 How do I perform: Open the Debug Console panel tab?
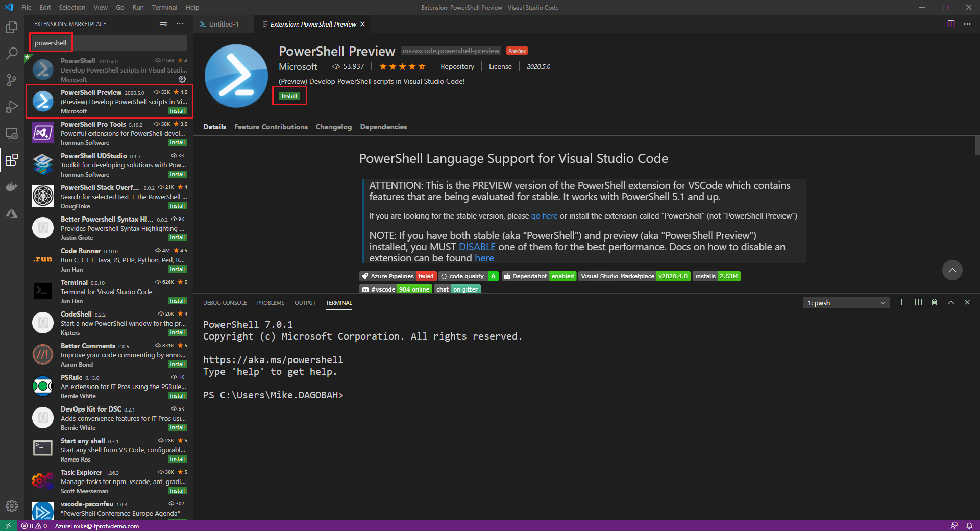225,303
